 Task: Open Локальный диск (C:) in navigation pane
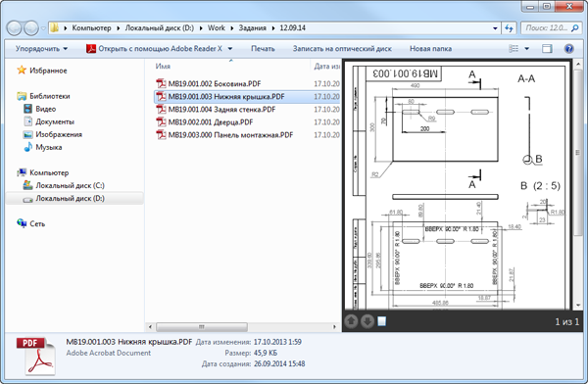[x=70, y=185]
